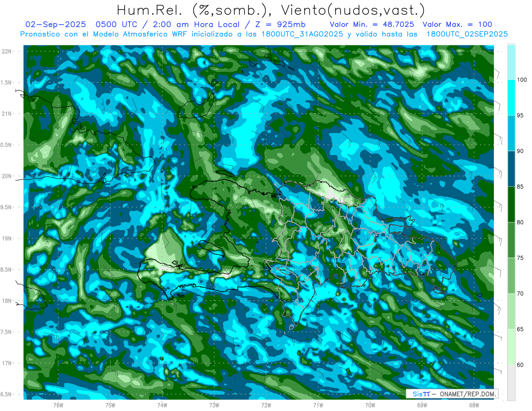This screenshot has width=532, height=411.
Task: Click the 18N latitude label
Action: point(8,301)
